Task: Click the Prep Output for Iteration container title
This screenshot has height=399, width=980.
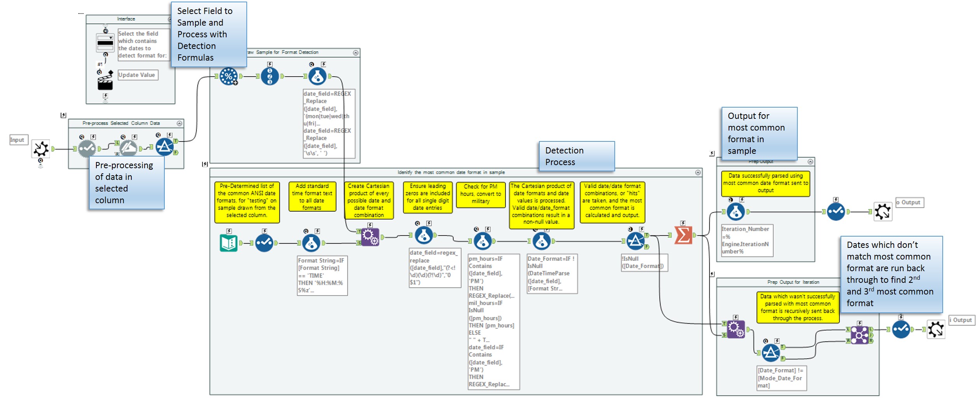Action: (x=793, y=282)
